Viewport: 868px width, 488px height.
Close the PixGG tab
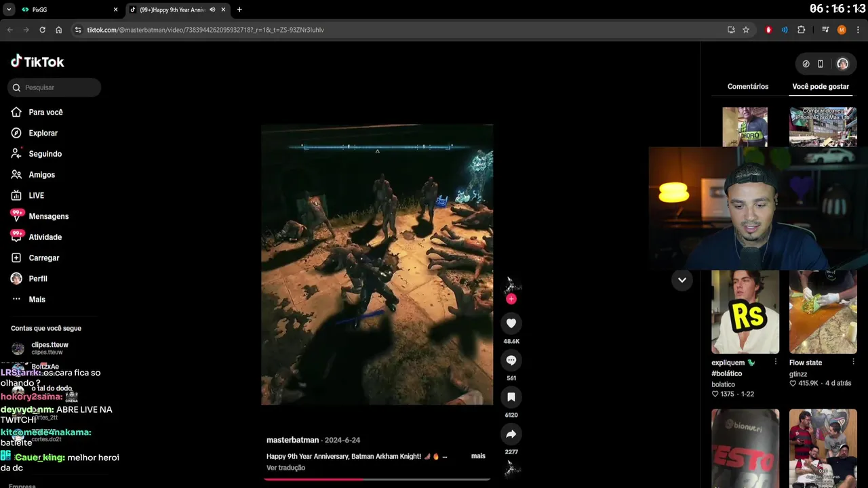click(115, 9)
